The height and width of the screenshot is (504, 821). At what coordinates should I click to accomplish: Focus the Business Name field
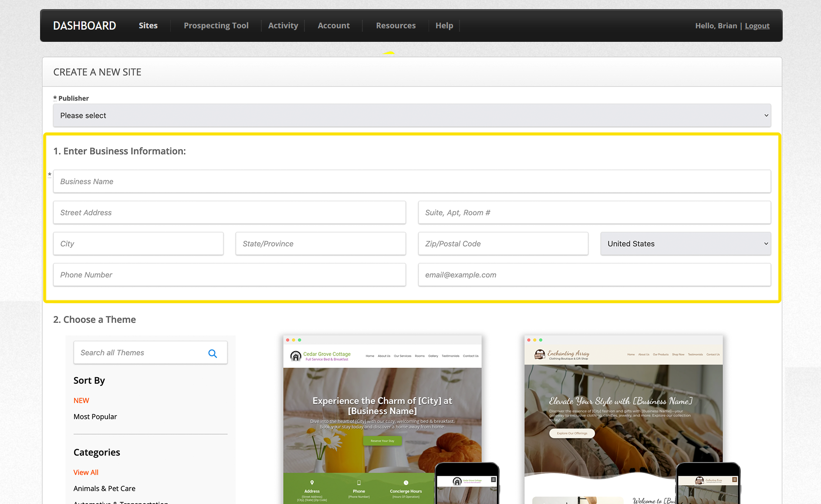pyautogui.click(x=412, y=182)
